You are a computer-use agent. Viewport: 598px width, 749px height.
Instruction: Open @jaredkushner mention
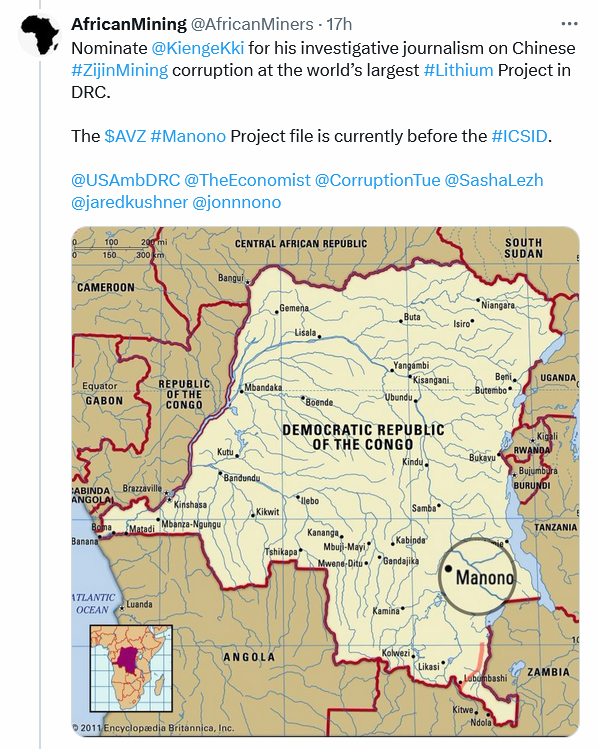pyautogui.click(x=129, y=202)
